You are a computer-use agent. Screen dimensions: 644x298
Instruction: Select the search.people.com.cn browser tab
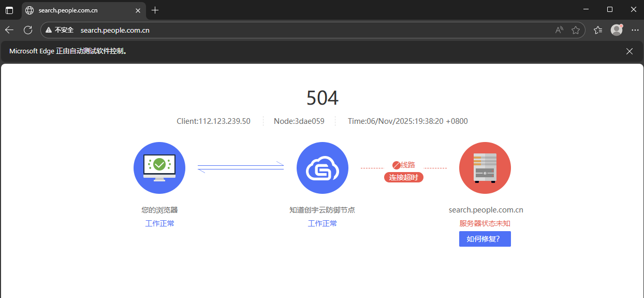(x=83, y=10)
